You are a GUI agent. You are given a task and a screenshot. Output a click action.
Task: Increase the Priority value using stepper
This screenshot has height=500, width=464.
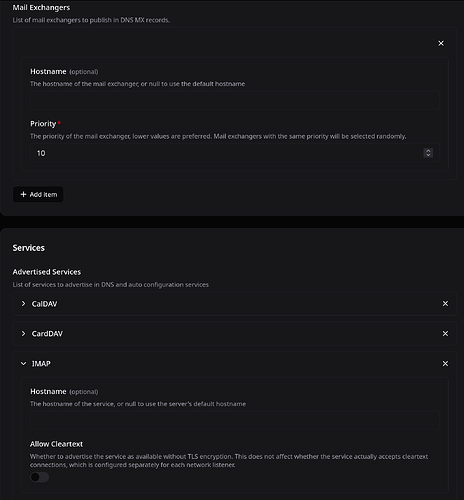[428, 151]
